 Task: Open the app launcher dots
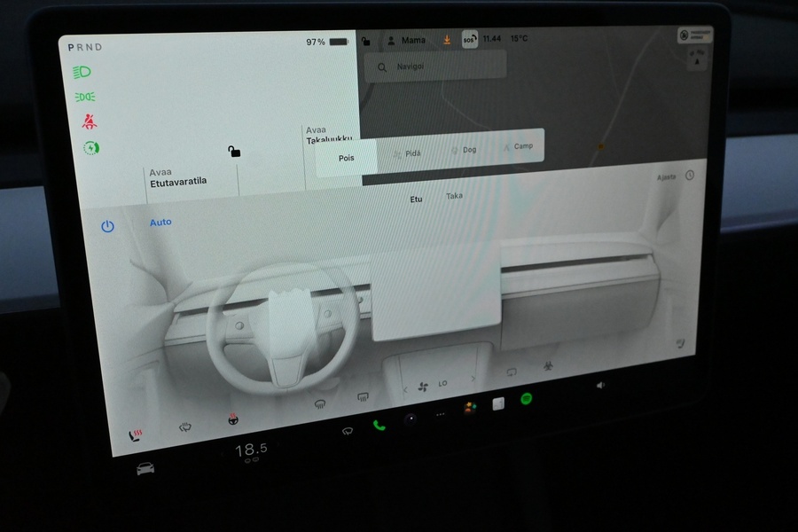(x=439, y=415)
